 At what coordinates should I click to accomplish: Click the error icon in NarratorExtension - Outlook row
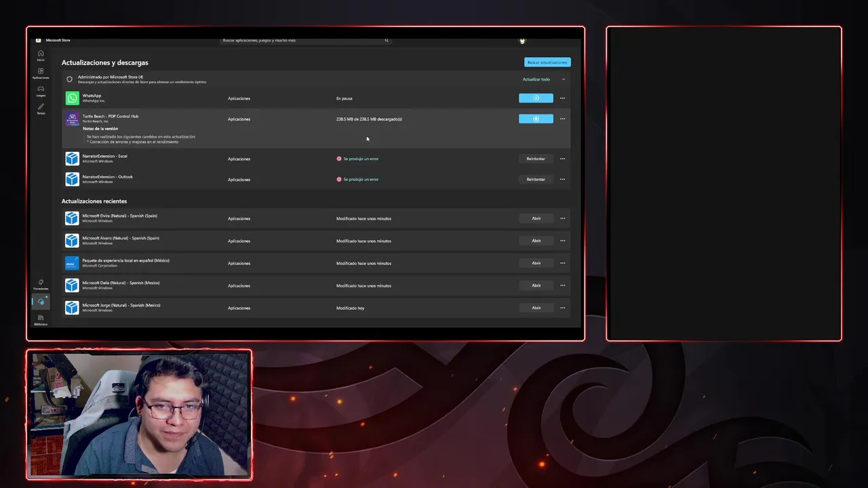pos(339,179)
